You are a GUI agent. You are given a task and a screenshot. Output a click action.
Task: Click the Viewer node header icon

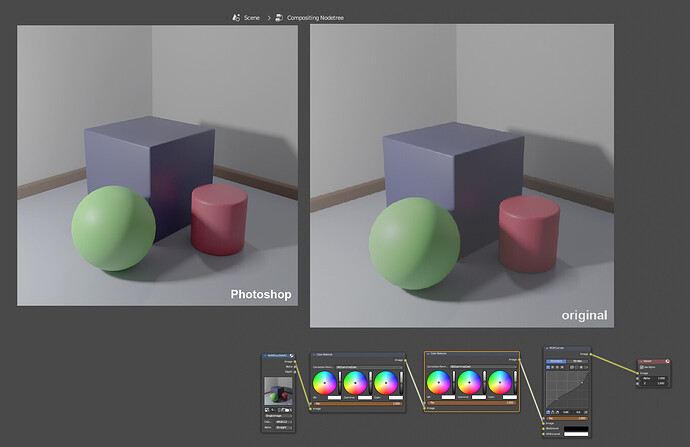coord(668,361)
